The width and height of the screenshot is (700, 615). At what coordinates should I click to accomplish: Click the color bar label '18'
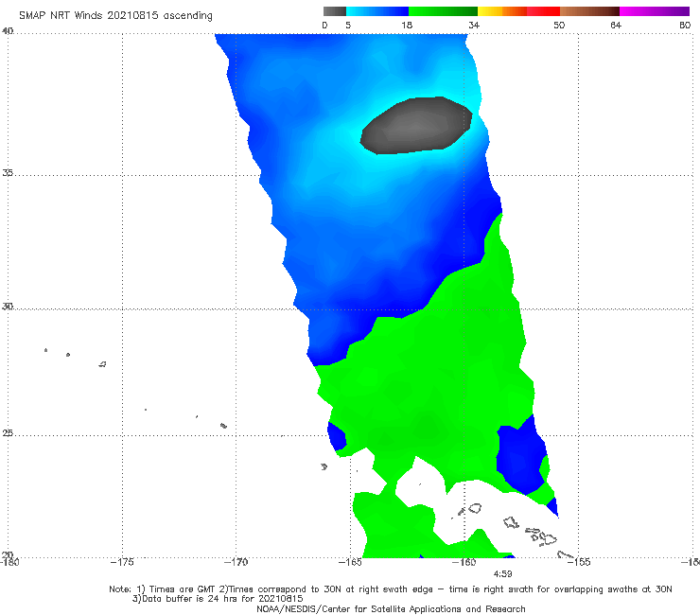[x=407, y=25]
